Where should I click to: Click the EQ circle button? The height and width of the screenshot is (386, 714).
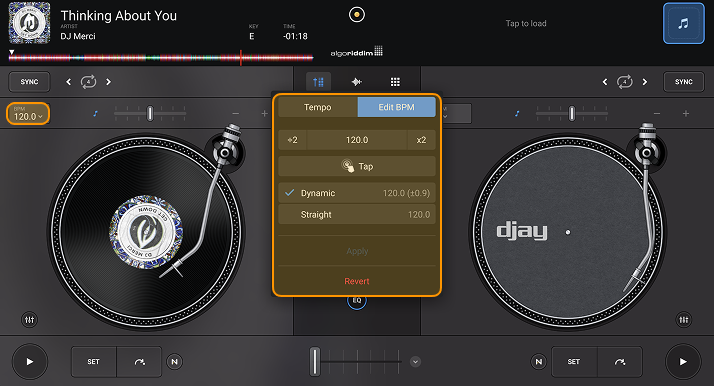(357, 301)
